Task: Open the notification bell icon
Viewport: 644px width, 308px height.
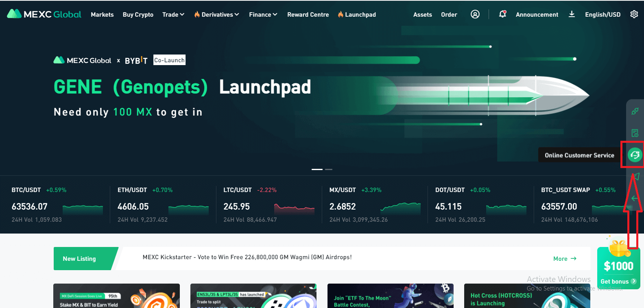Action: pos(502,14)
